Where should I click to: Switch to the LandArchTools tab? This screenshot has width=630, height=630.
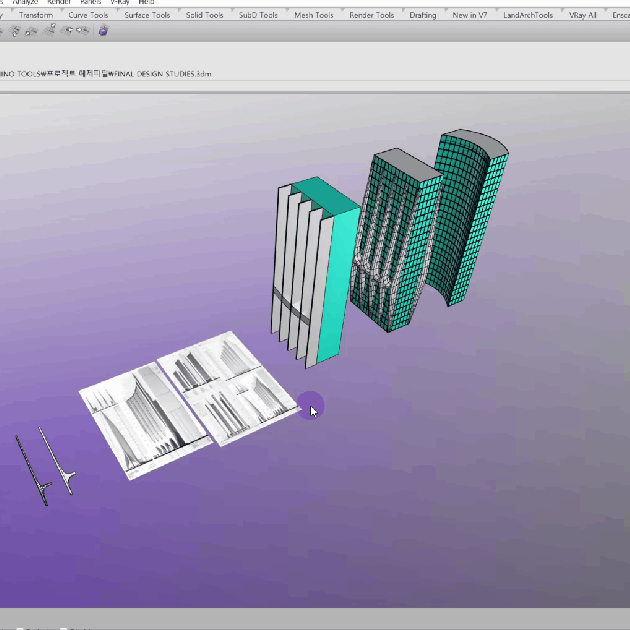pyautogui.click(x=528, y=15)
